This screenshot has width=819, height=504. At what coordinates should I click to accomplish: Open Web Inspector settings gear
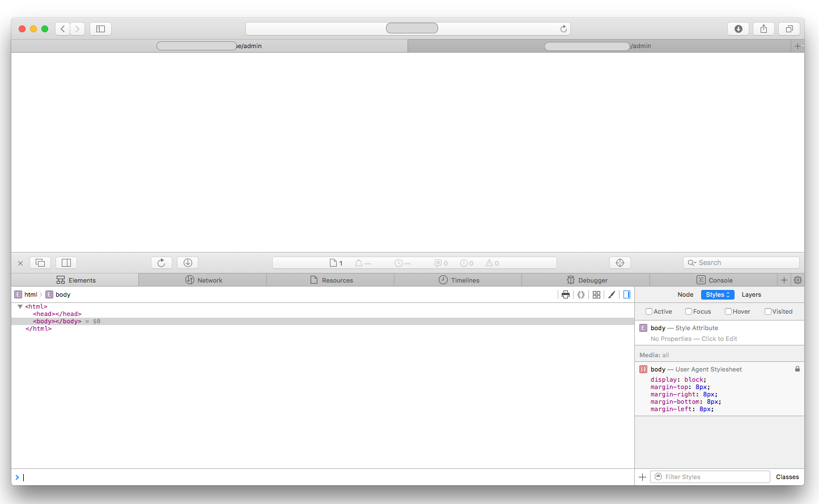click(x=797, y=280)
